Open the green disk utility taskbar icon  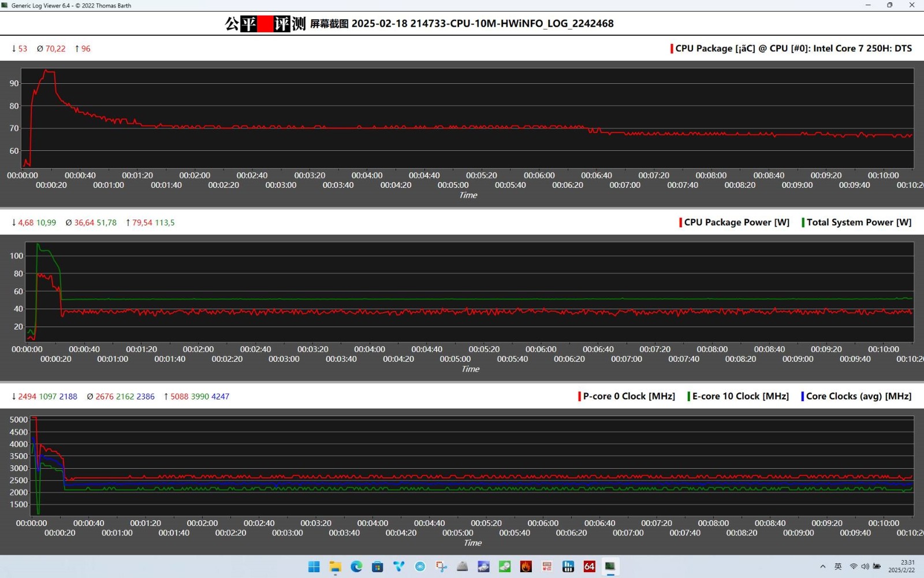pyautogui.click(x=505, y=566)
